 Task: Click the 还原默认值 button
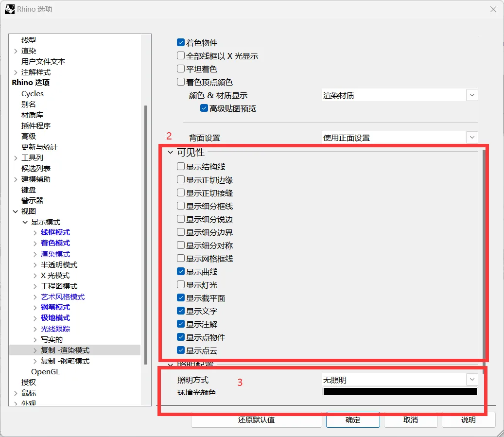pyautogui.click(x=256, y=420)
